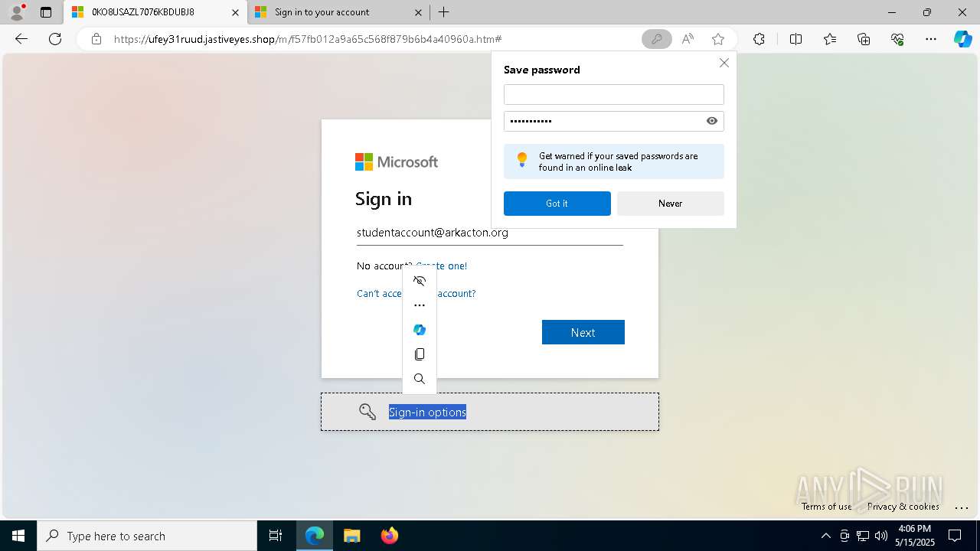
Task: Click the Never button
Action: (671, 204)
